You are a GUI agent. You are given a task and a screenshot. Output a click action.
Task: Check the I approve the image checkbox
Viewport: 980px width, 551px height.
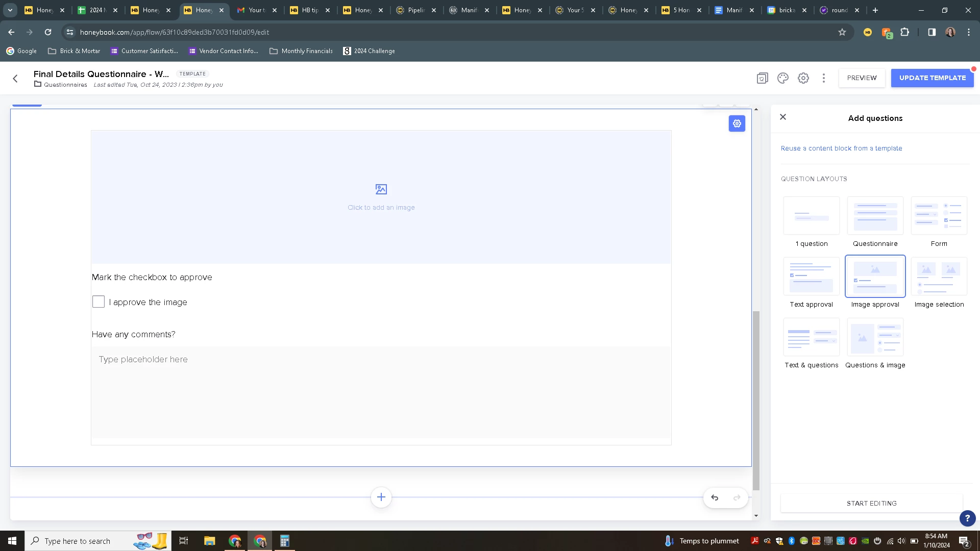(99, 302)
